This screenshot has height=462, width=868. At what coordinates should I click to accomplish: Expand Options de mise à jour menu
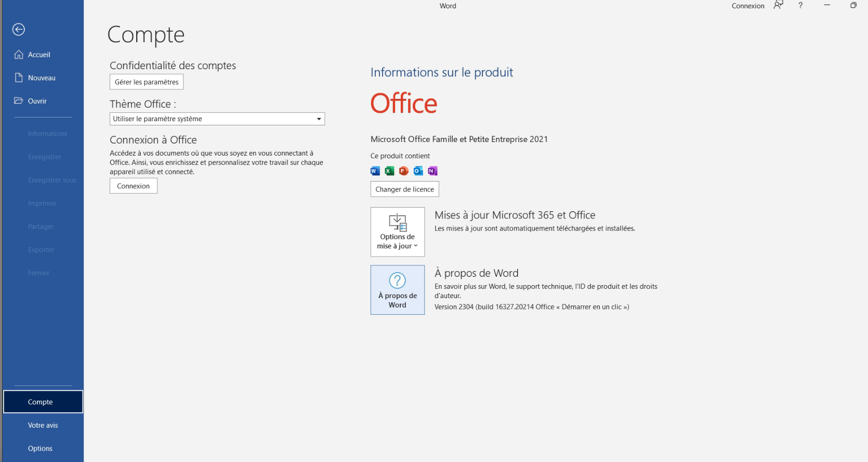pos(398,232)
